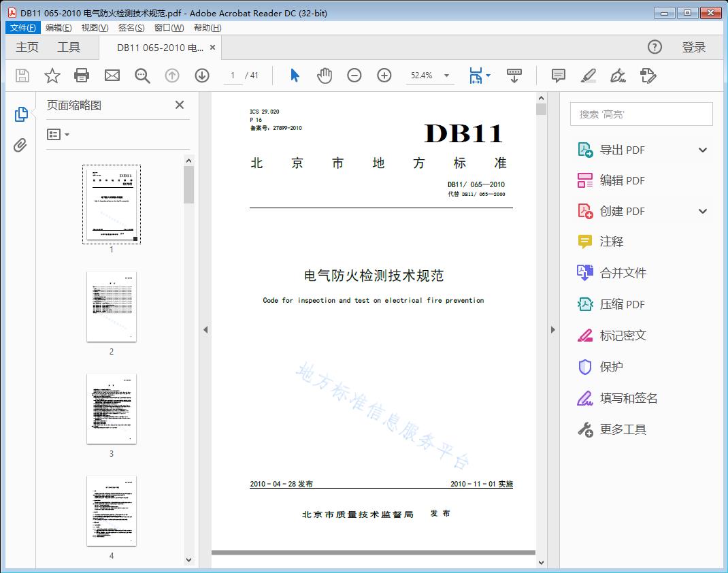The height and width of the screenshot is (573, 728).
Task: Open the zoom percentage dropdown
Action: 446,76
